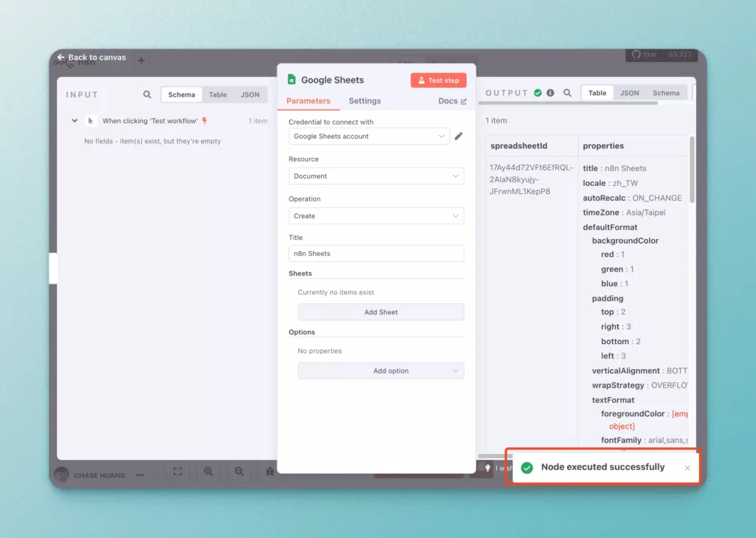Click the info icon beside OUTPUT
The width and height of the screenshot is (756, 538).
click(550, 93)
